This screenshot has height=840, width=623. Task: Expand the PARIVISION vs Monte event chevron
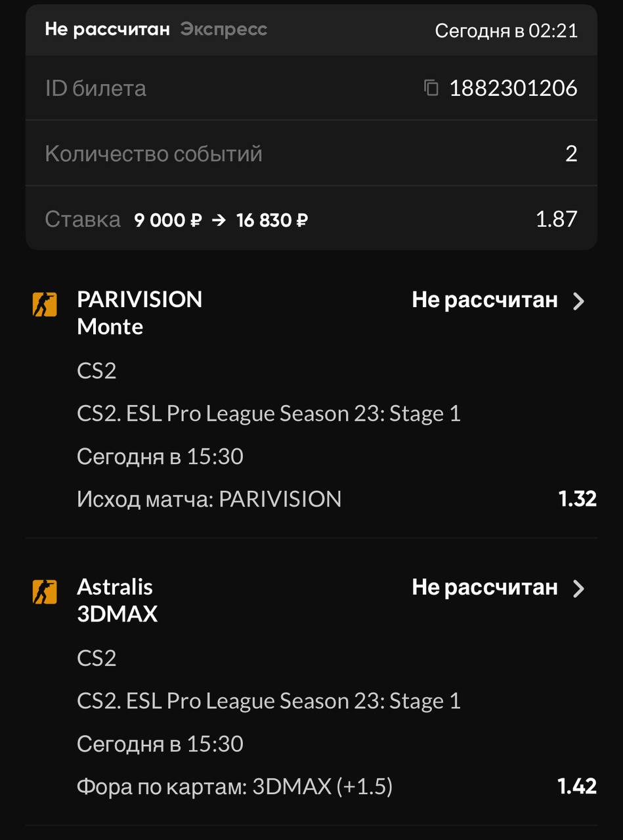pos(578,301)
